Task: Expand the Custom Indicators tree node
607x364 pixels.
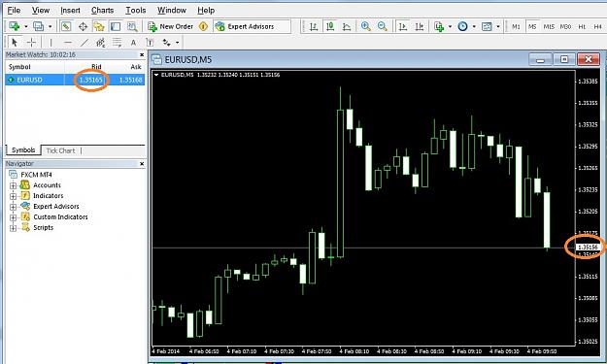Action: point(13,217)
